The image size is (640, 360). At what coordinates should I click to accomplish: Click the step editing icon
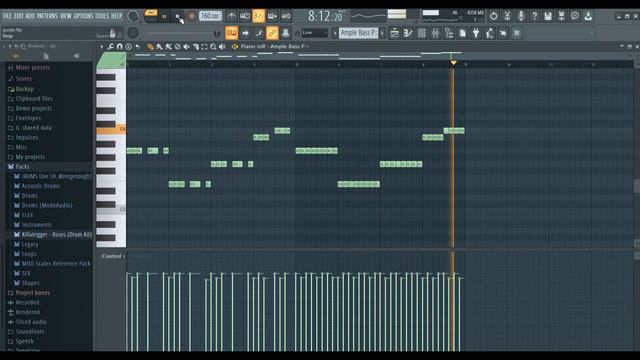tap(259, 33)
